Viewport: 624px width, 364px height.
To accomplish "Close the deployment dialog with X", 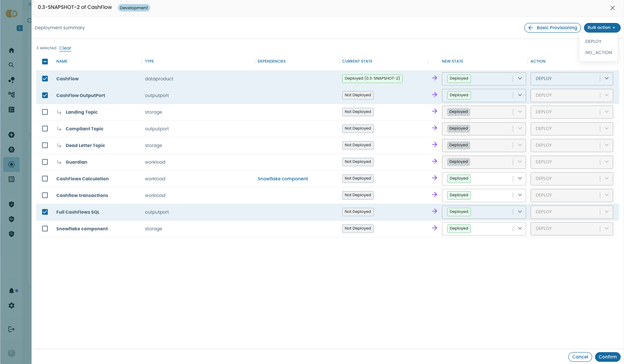I will (613, 8).
